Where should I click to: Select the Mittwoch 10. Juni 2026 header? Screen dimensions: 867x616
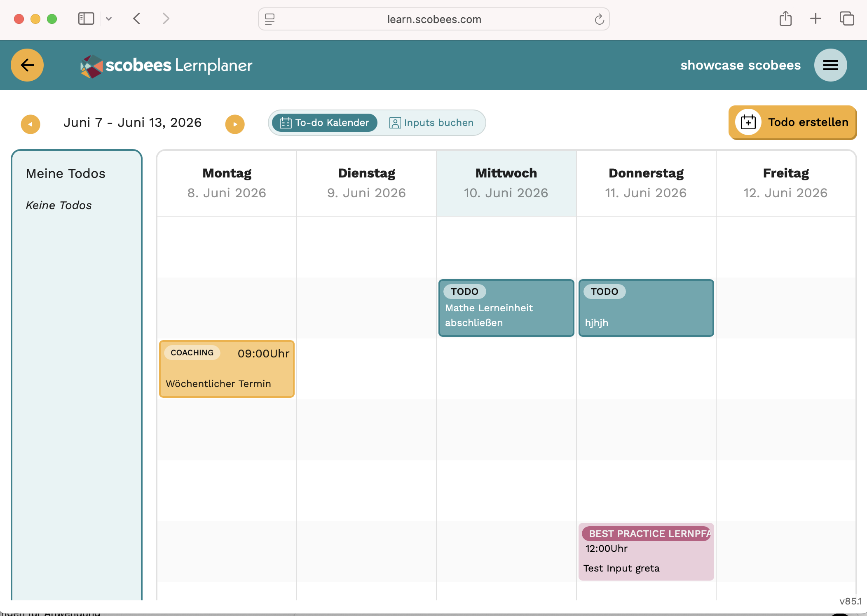[x=506, y=183]
